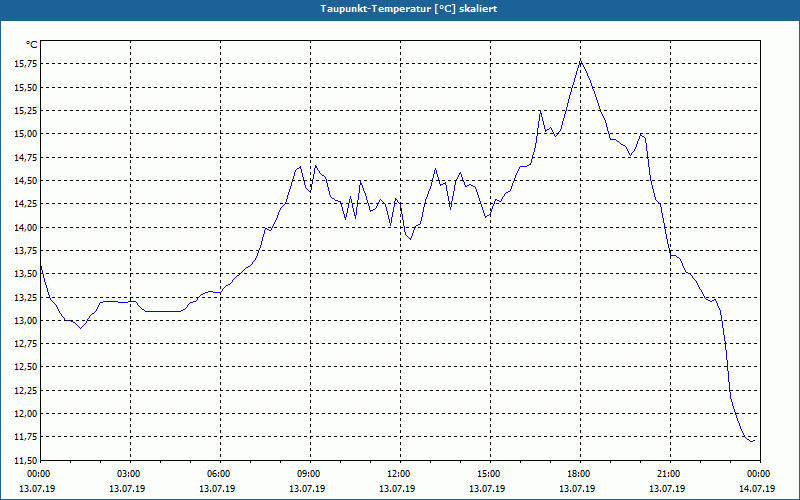Select the '13.07.19' date under 06:00
This screenshot has height=500, width=800.
click(x=217, y=489)
